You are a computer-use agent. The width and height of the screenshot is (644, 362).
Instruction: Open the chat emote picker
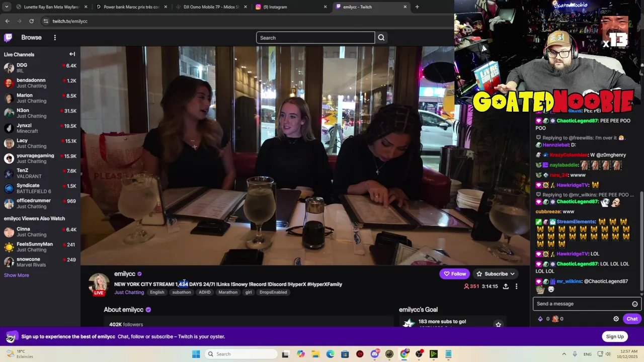click(635, 304)
